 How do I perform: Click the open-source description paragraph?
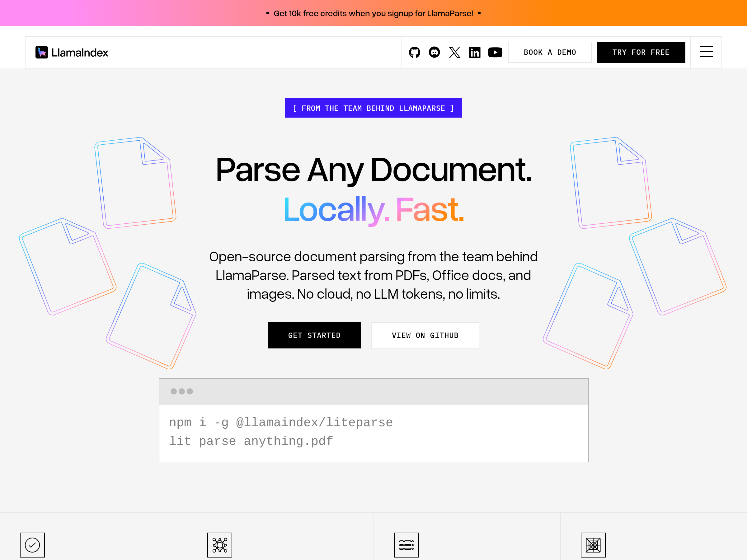[x=374, y=275]
